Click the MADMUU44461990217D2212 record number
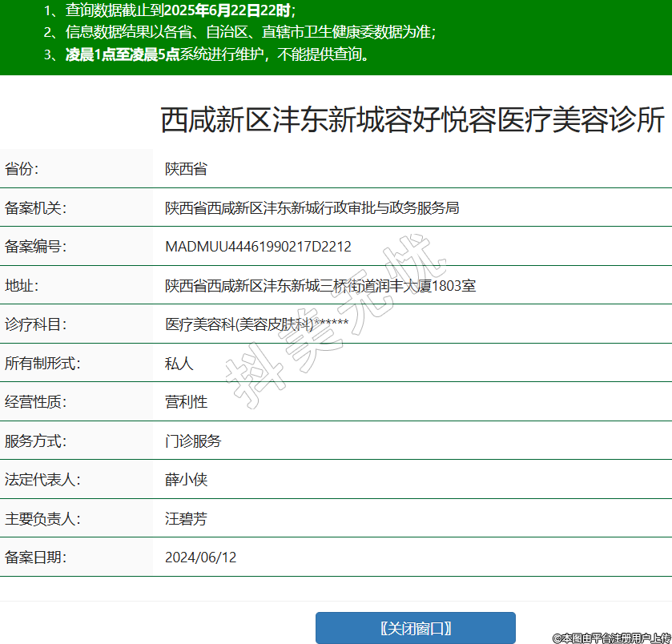Viewport: 672px width, 644px height. tap(258, 247)
